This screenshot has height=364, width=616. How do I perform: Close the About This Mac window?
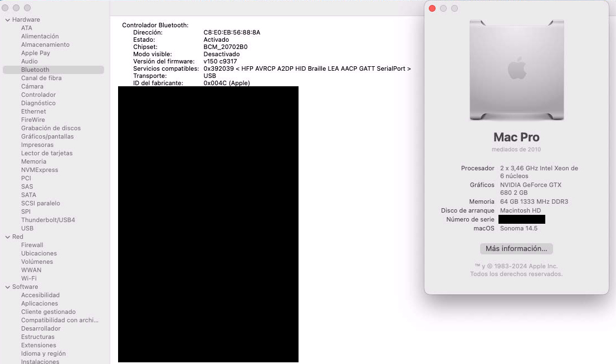click(432, 8)
